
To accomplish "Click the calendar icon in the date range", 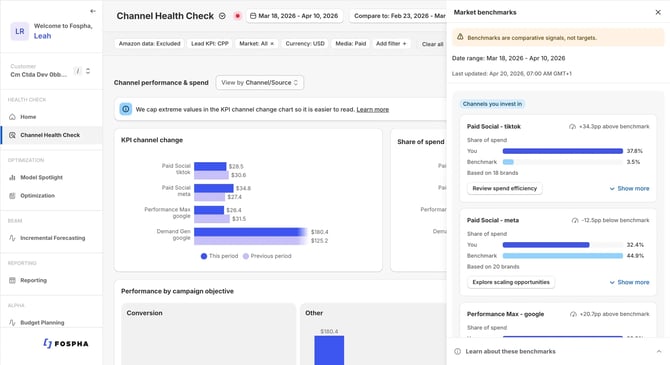I will tap(253, 16).
